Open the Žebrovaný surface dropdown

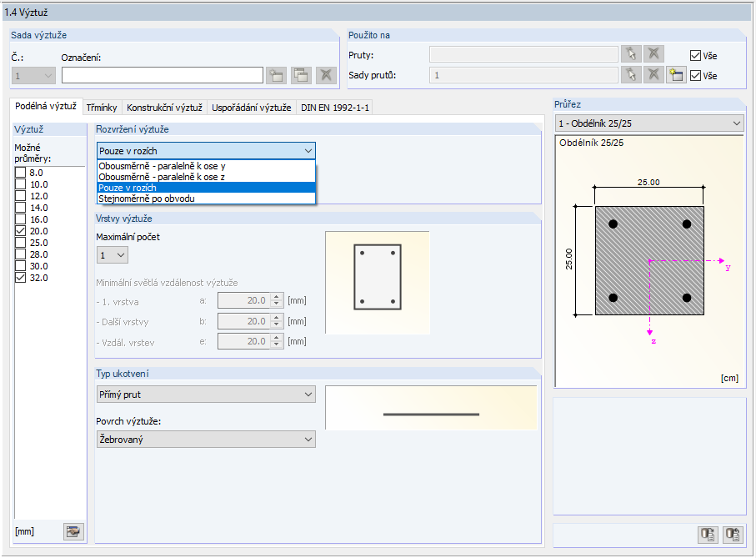[206, 440]
